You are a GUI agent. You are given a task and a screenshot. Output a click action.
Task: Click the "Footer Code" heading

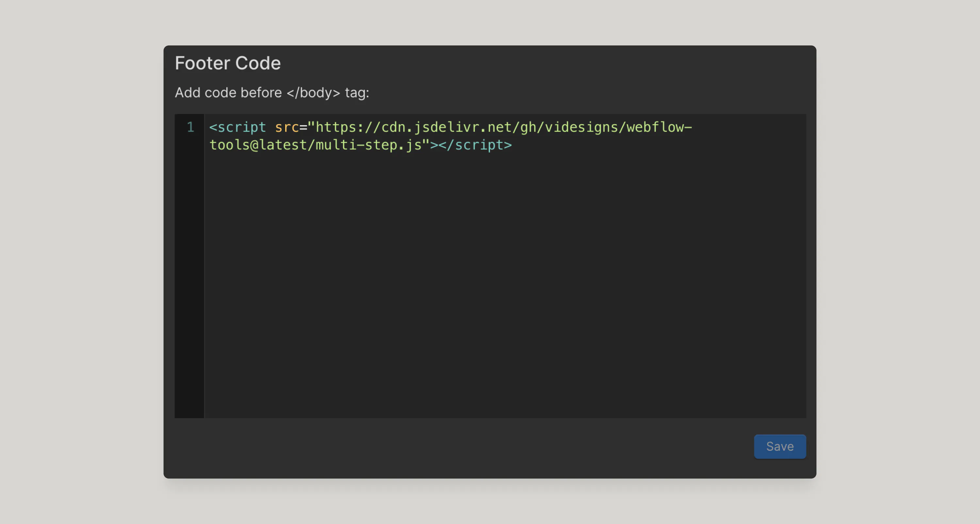coord(227,63)
